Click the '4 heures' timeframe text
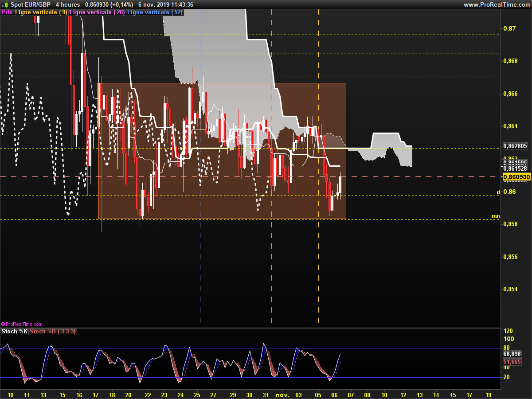Image resolution: width=532 pixels, height=399 pixels. (68, 4)
